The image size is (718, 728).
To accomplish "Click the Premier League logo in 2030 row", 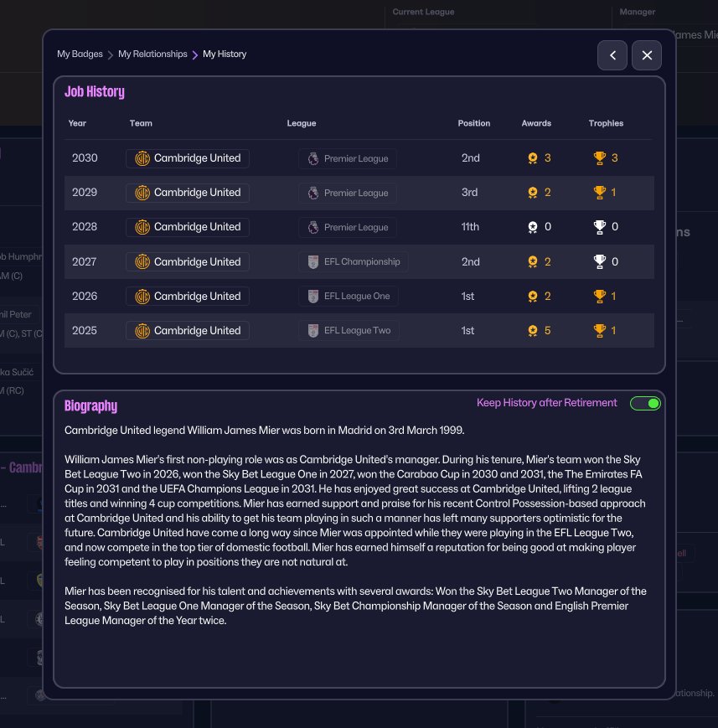I will [x=313, y=158].
